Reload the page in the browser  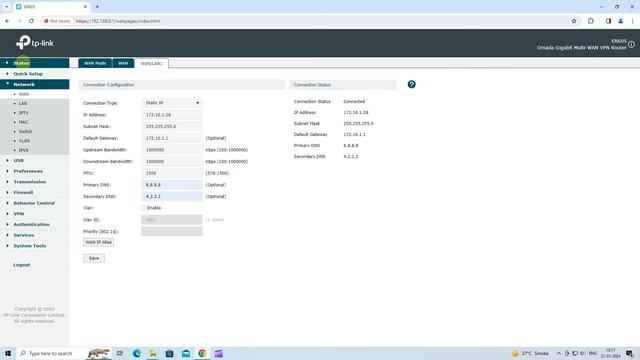(31, 21)
